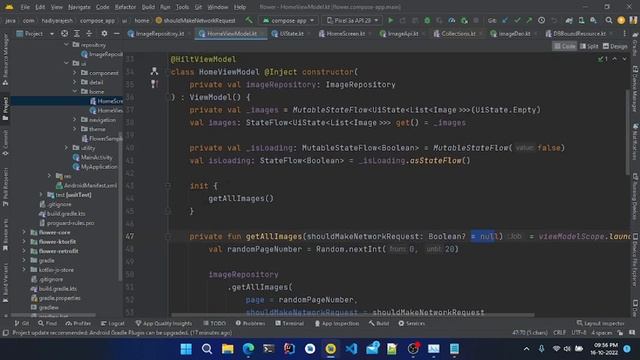Open Windows Start menu
The height and width of the screenshot is (360, 640).
click(186, 349)
